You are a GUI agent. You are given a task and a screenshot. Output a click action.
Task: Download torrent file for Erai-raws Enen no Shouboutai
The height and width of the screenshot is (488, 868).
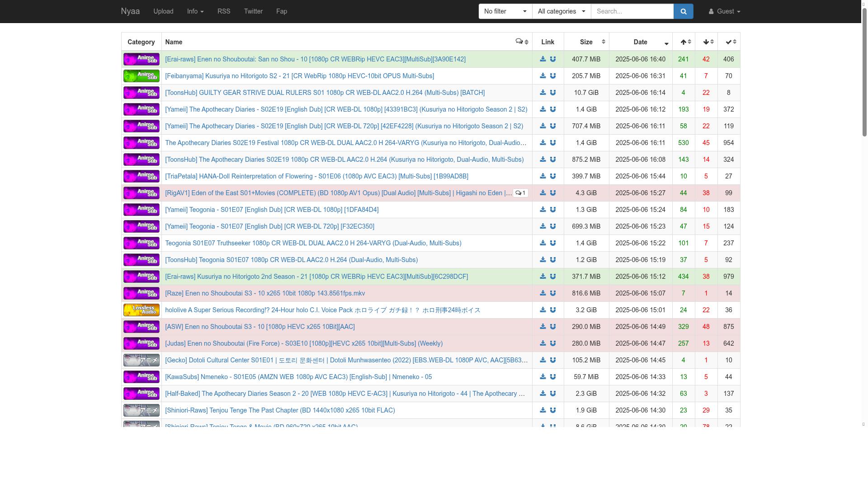pyautogui.click(x=542, y=59)
